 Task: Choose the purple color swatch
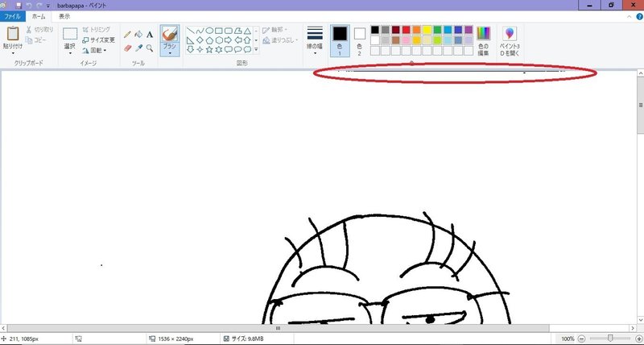pyautogui.click(x=469, y=30)
